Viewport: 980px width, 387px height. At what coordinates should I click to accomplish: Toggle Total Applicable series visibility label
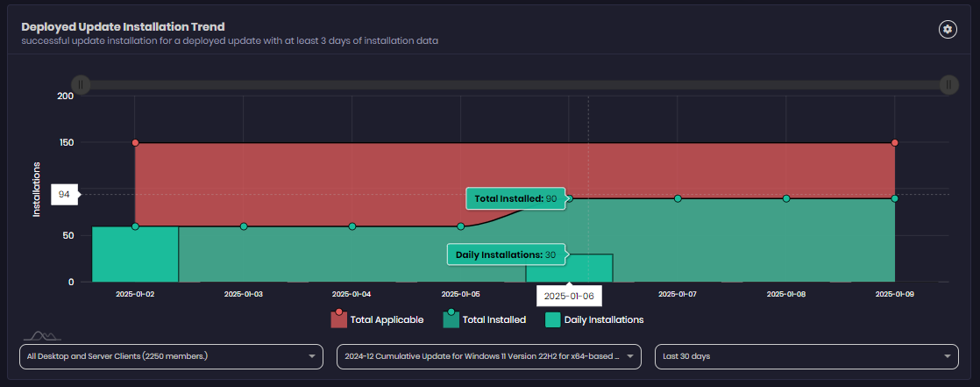tap(387, 320)
